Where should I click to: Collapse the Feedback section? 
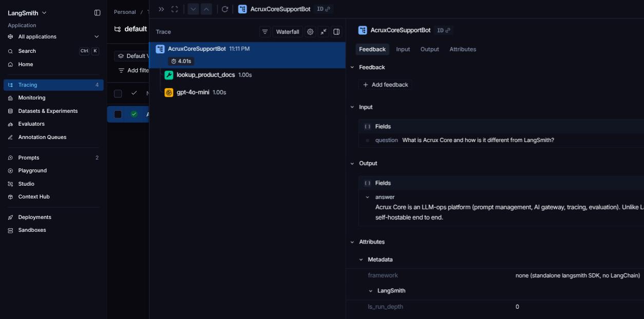point(352,67)
